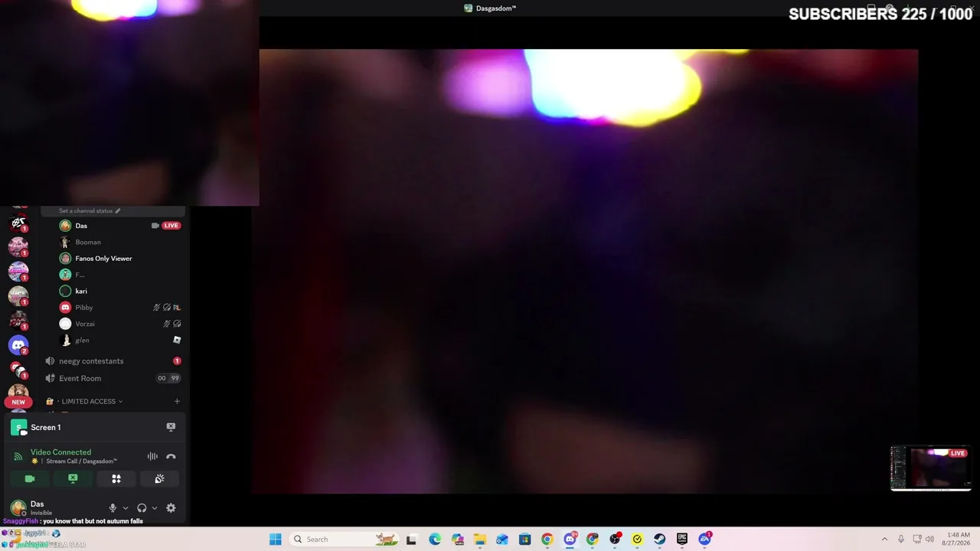Click the Video Connected status text
Viewport: 980px width, 551px height.
click(60, 452)
